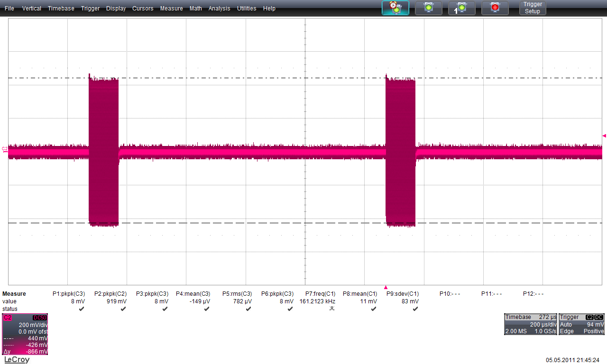The height and width of the screenshot is (364, 607).
Task: Open the Vertical menu
Action: [x=32, y=9]
